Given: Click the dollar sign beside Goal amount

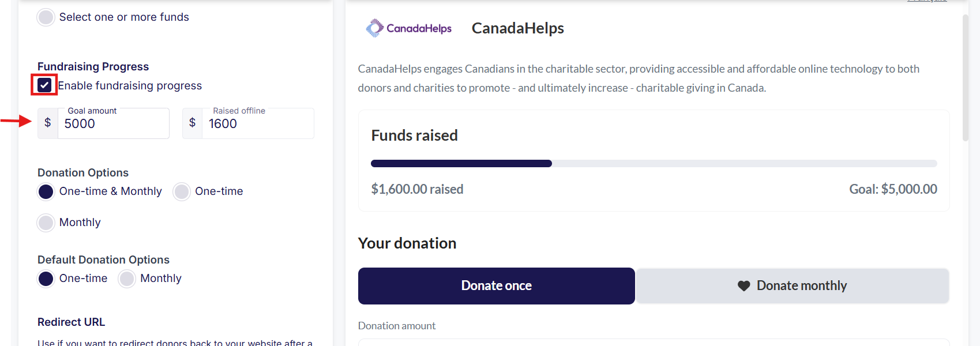Looking at the screenshot, I should pos(48,123).
